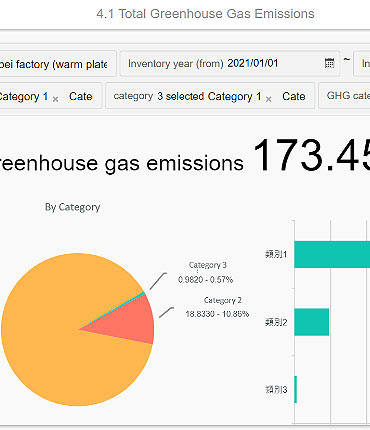Open the GHG category filter
This screenshot has width=370, height=430.
pyautogui.click(x=344, y=96)
